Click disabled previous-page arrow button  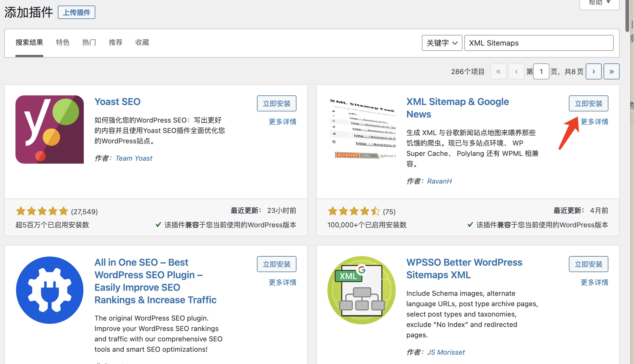pos(516,71)
